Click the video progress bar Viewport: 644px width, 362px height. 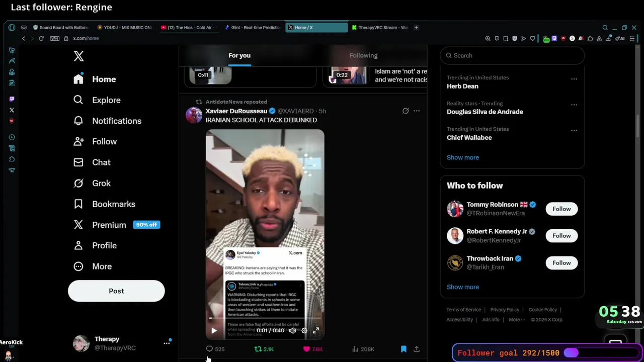[265, 318]
